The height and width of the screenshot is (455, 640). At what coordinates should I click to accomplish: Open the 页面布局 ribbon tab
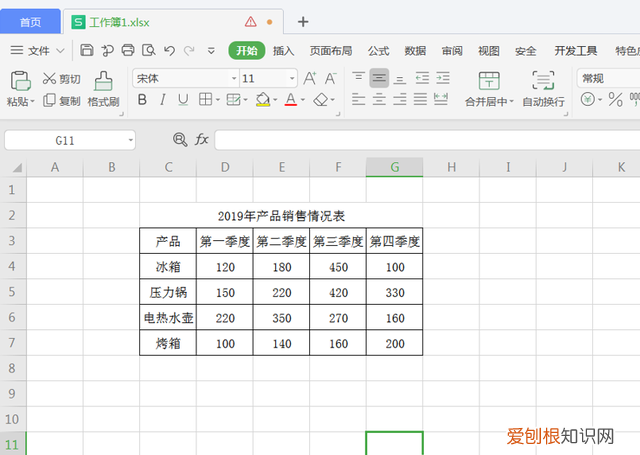coord(331,51)
